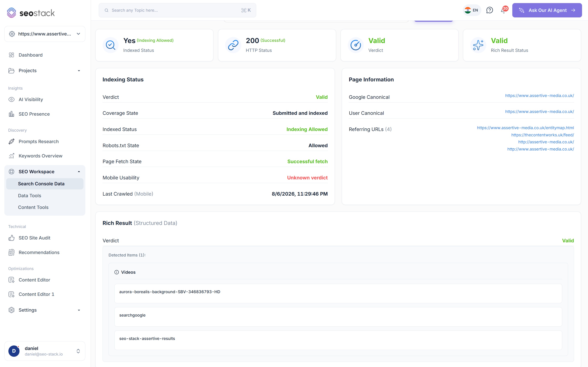The height and width of the screenshot is (367, 588).
Task: Open Keywords Overview page
Action: [41, 156]
